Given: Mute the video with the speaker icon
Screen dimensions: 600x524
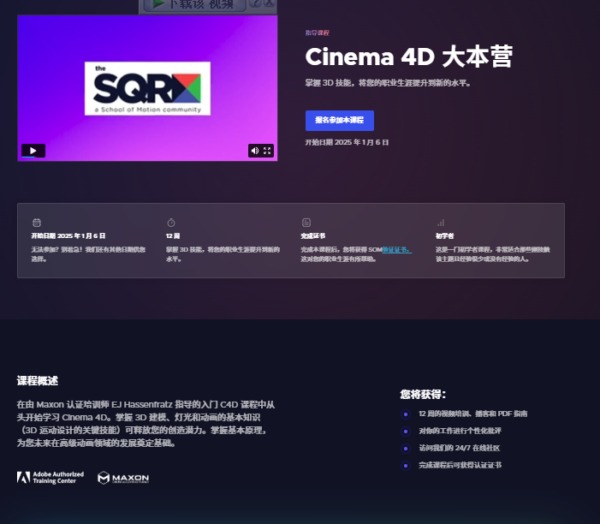Looking at the screenshot, I should click(255, 150).
